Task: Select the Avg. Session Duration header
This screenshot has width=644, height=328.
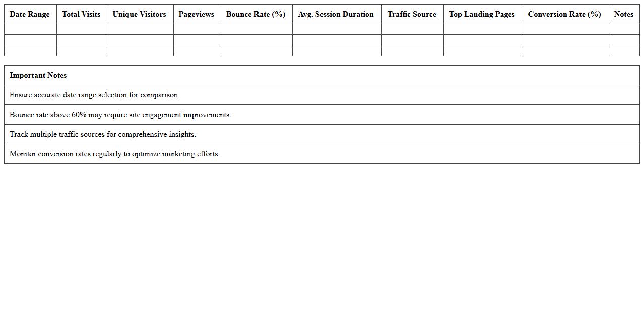Action: [336, 14]
